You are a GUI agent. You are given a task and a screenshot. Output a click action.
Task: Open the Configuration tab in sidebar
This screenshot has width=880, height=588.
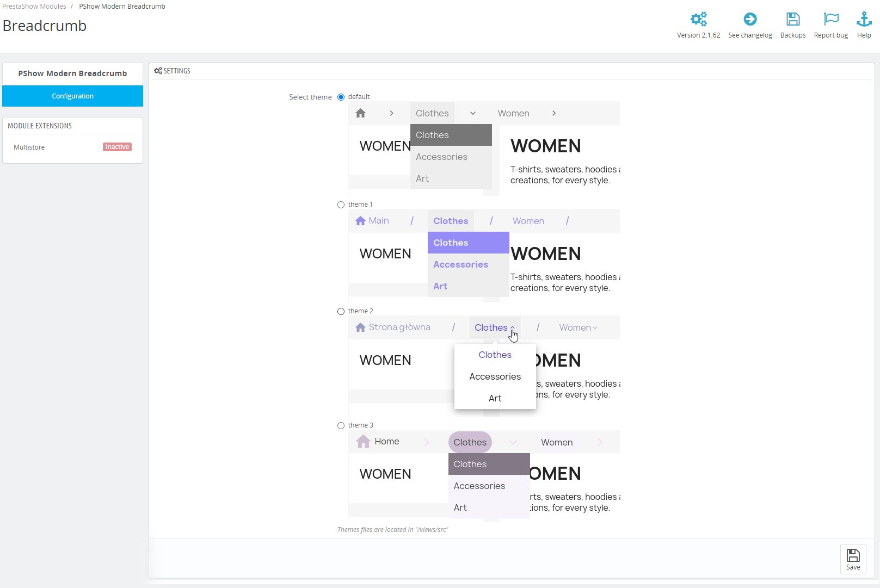click(72, 96)
